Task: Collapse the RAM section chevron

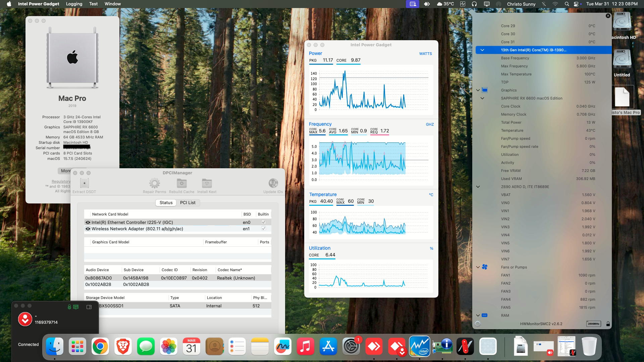Action: coord(478,315)
